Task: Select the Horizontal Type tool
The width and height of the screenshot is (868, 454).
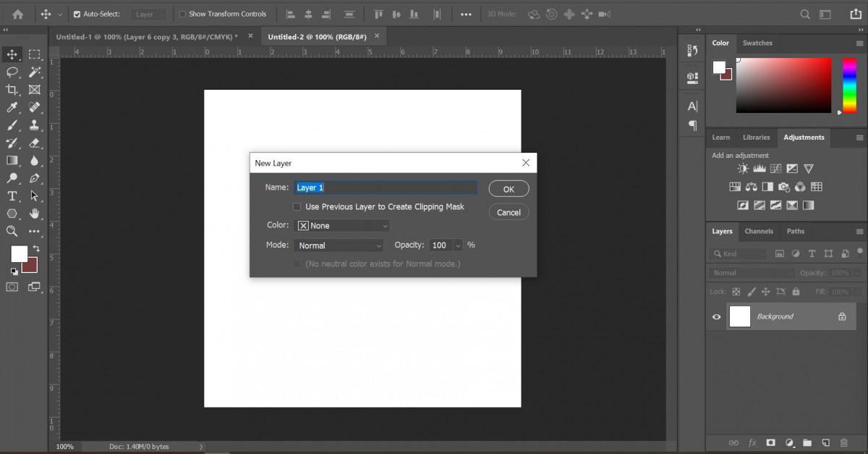Action: 12,196
